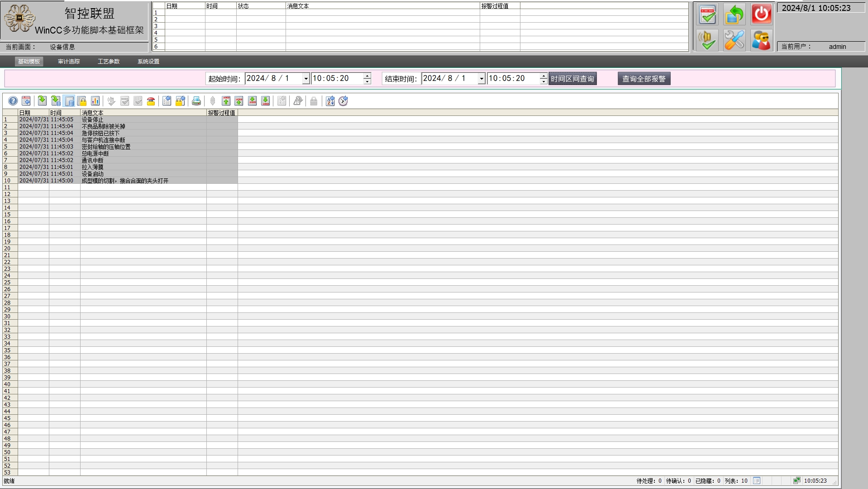This screenshot has height=489, width=868.
Task: Open the alarm statistics bar chart icon
Action: (95, 101)
